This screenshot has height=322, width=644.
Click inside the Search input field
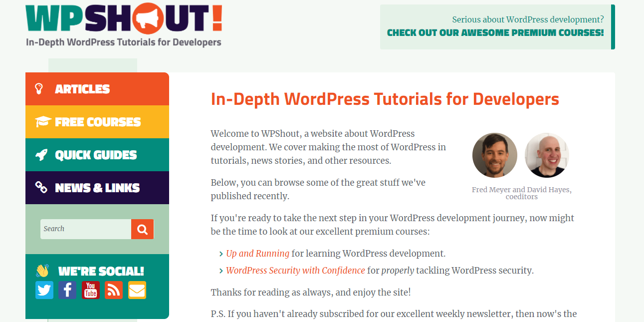click(x=85, y=229)
